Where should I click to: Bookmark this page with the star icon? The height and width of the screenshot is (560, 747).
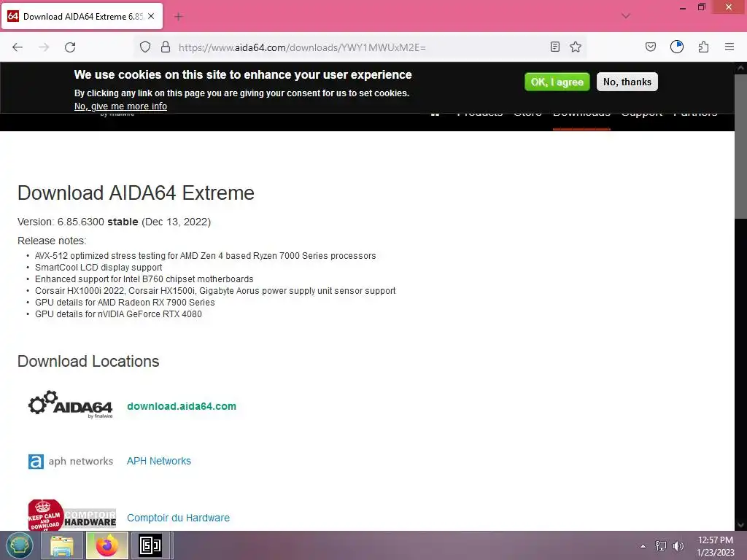[x=576, y=47]
